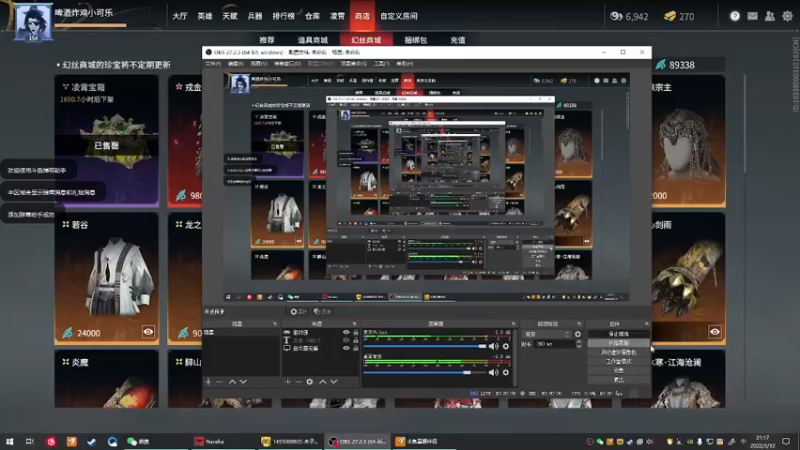Open game settings gear in top-right header

click(787, 16)
